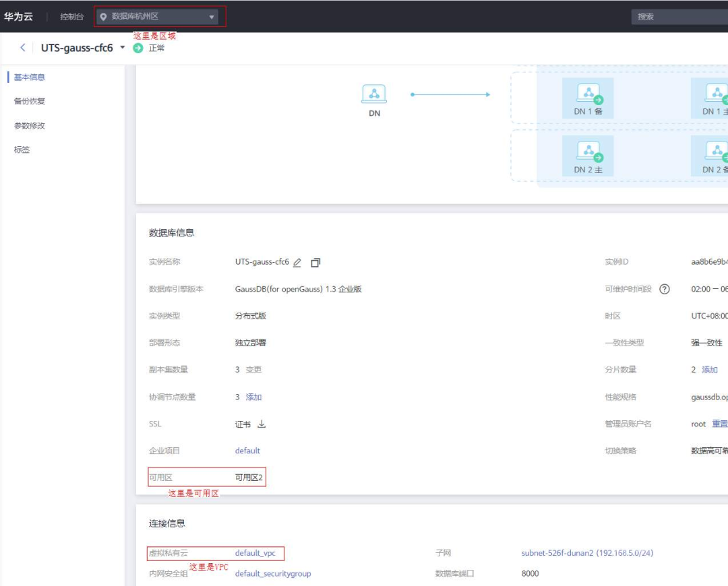Screen dimensions: 728x586
Task: Open the default_vpc link
Action: (255, 553)
